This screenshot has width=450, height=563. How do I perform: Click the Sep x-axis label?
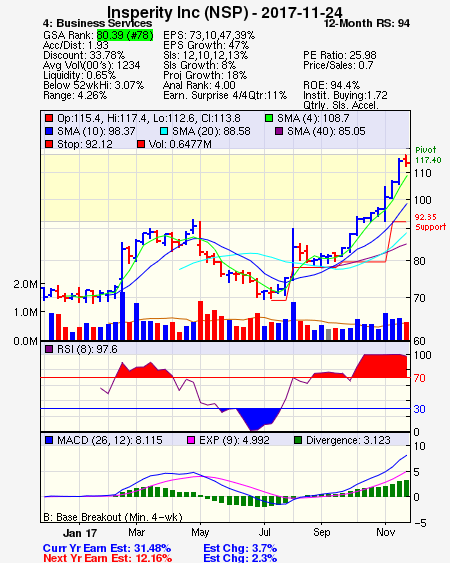click(321, 532)
